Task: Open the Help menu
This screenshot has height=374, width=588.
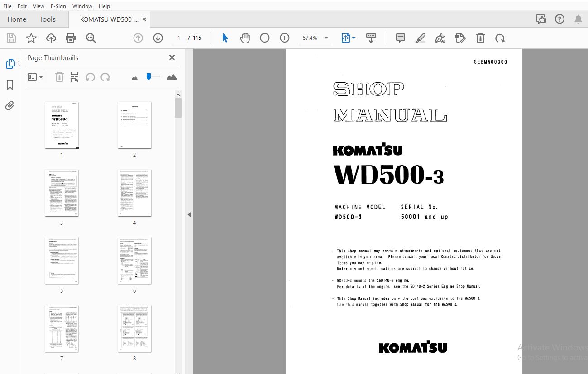Action: click(x=104, y=6)
